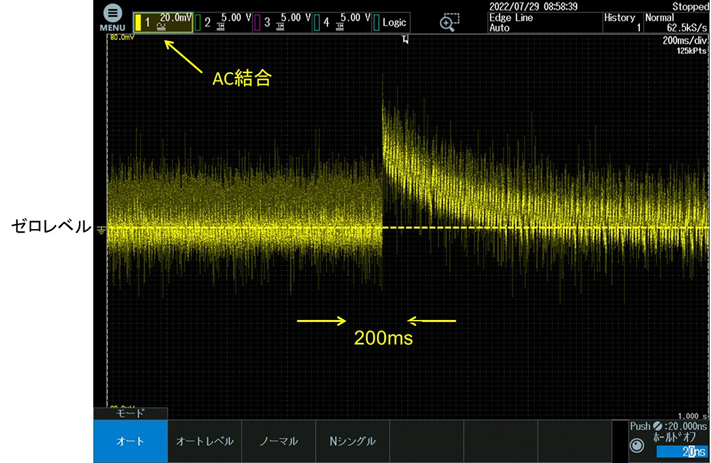Click the zoom magnifier icon

tap(449, 21)
